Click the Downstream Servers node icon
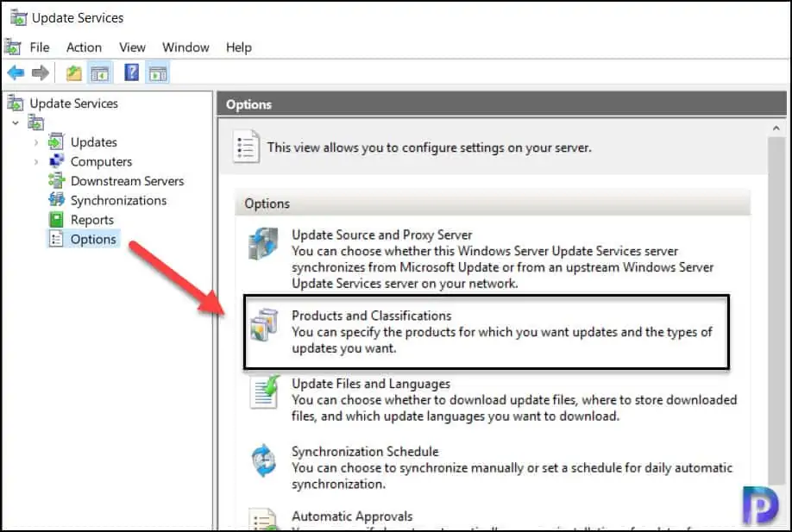The height and width of the screenshot is (532, 792). click(x=56, y=181)
